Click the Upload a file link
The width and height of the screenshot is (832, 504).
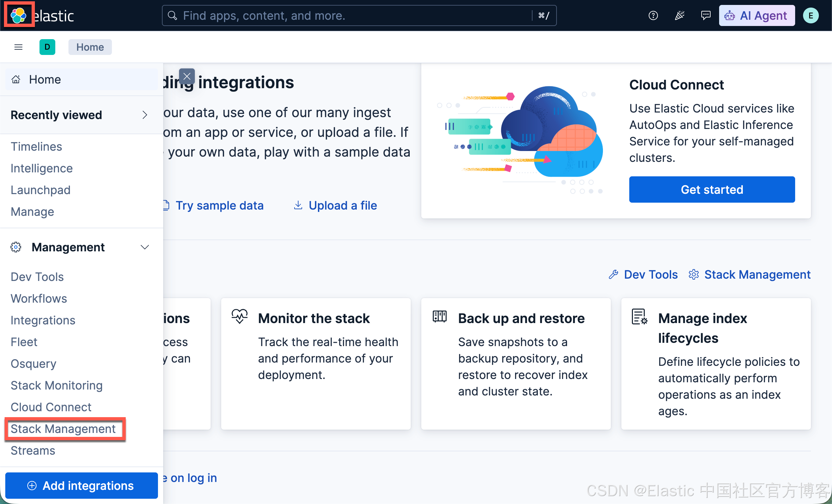pyautogui.click(x=343, y=205)
